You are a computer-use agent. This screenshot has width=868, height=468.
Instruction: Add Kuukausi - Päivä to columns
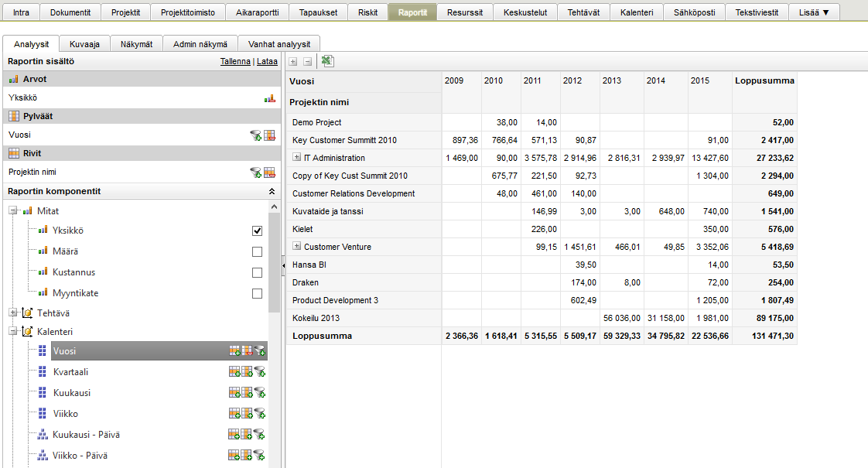(246, 435)
